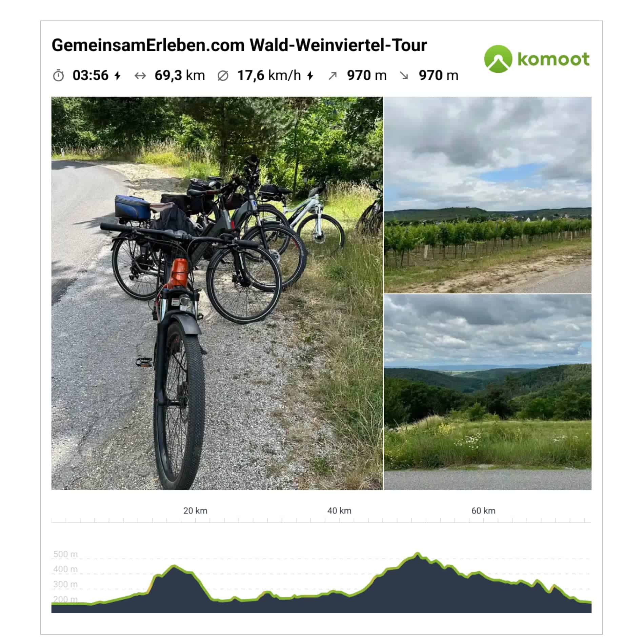Click the highest peak of elevation profile

pos(418,554)
